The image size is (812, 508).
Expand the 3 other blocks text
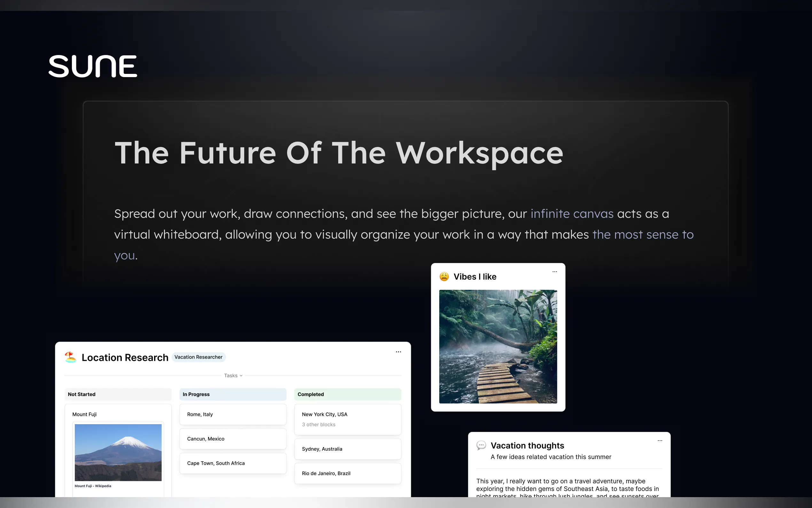coord(318,425)
